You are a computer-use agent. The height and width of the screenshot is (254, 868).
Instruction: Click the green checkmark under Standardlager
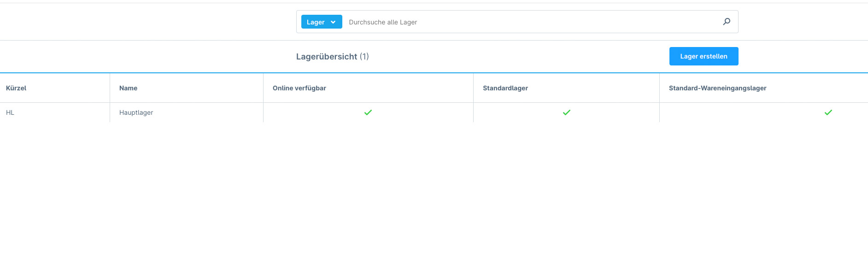(x=566, y=112)
